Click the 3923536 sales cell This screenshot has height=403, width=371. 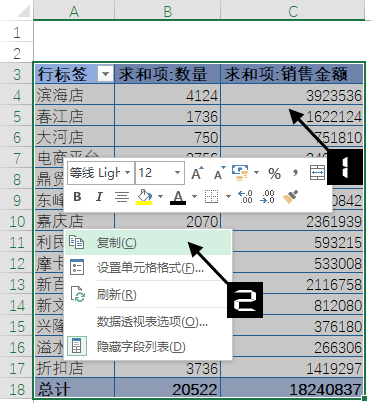pyautogui.click(x=292, y=95)
